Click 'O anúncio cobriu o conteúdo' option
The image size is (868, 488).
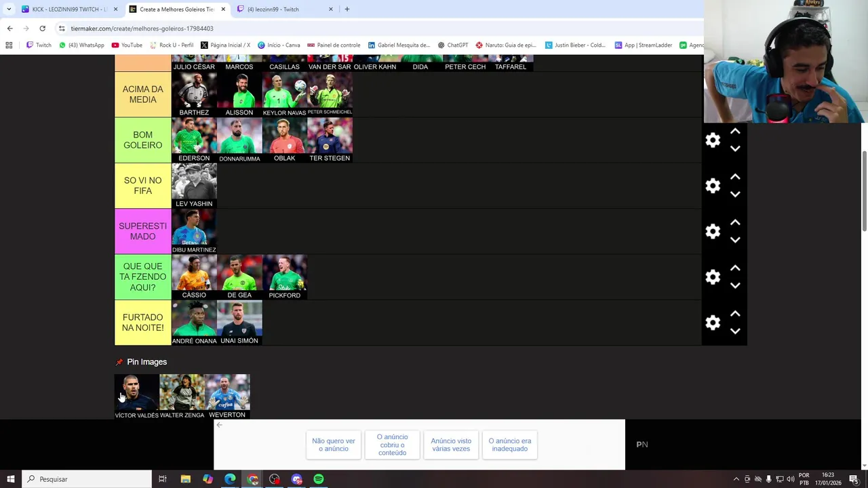pyautogui.click(x=392, y=445)
